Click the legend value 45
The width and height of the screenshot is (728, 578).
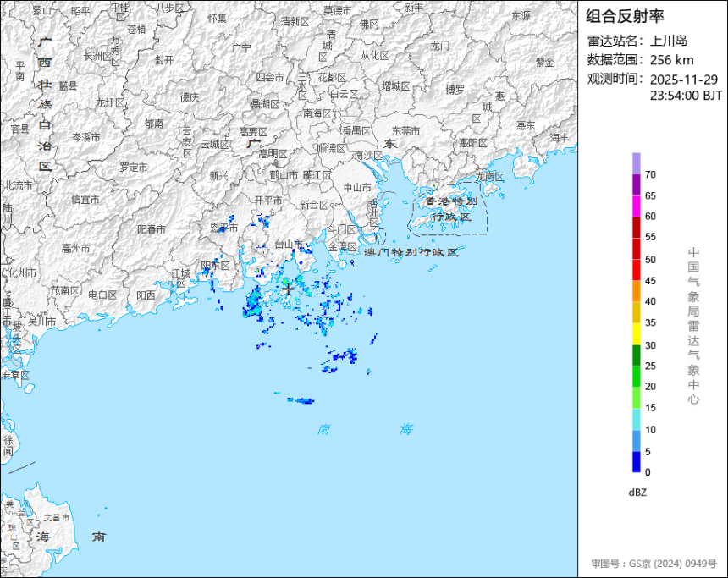650,281
